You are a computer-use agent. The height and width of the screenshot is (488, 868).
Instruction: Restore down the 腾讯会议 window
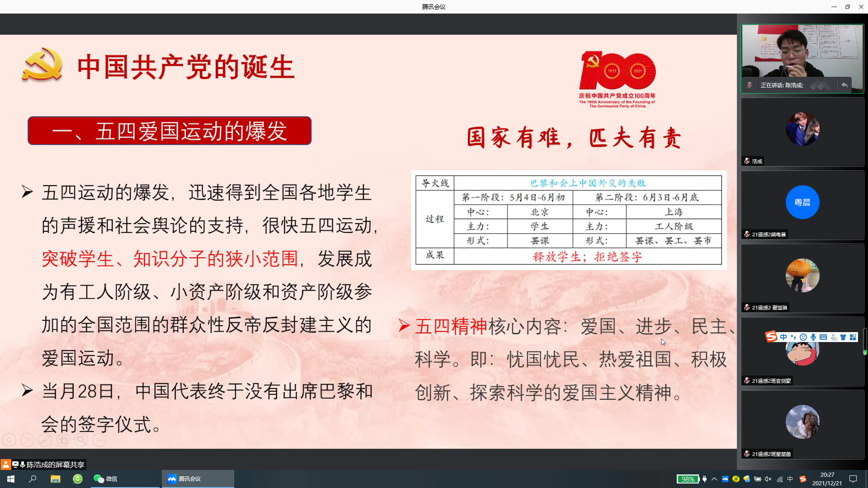pos(848,6)
